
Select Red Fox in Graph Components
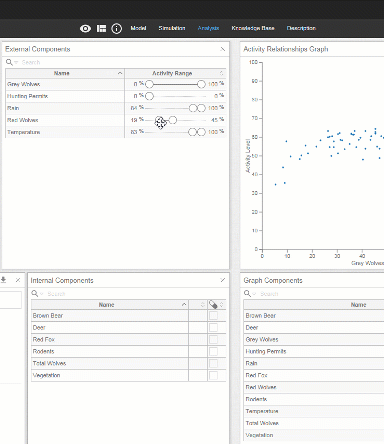pyautogui.click(x=314, y=376)
